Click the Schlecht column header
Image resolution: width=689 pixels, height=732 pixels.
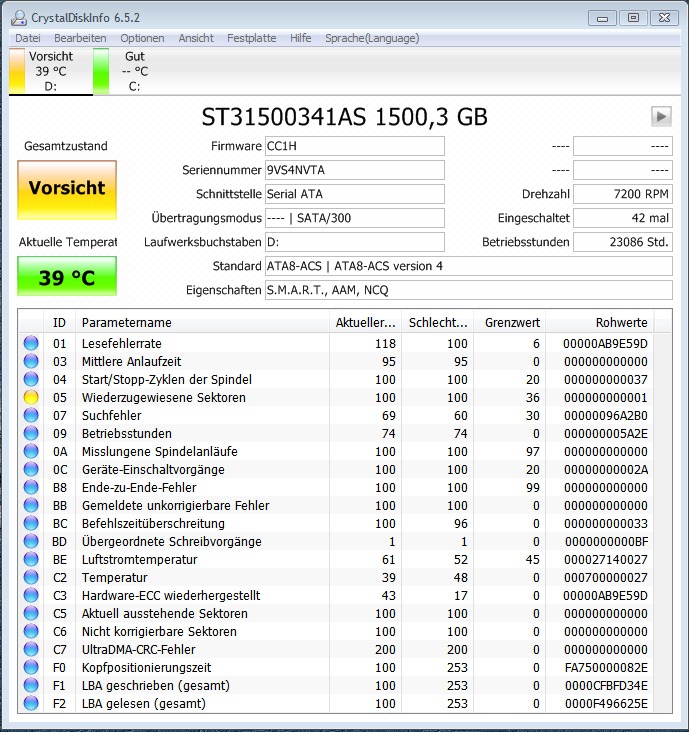(438, 323)
